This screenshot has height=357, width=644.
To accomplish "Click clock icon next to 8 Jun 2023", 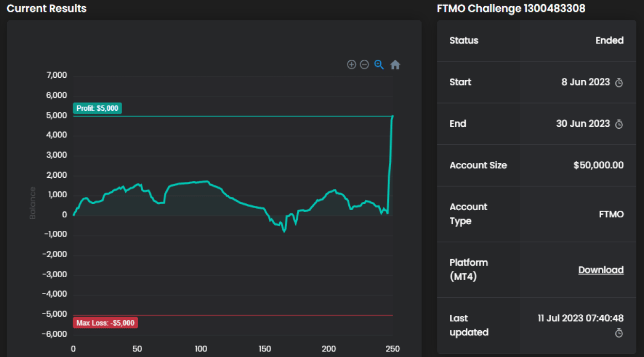I will (619, 82).
